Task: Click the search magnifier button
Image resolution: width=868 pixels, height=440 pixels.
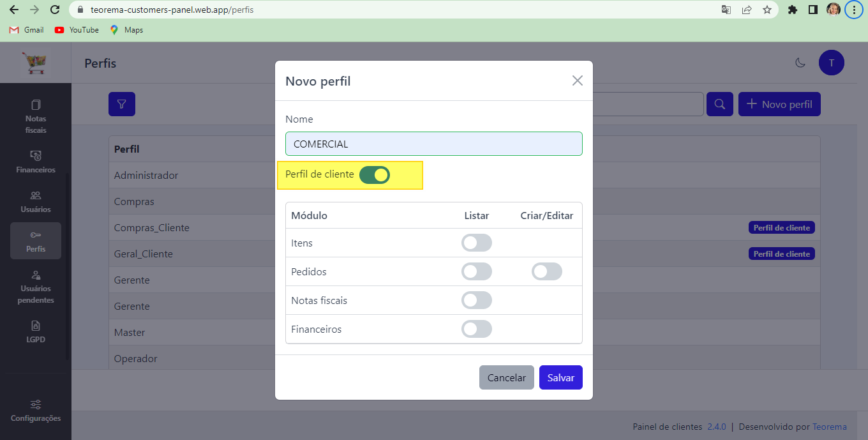Action: point(720,104)
